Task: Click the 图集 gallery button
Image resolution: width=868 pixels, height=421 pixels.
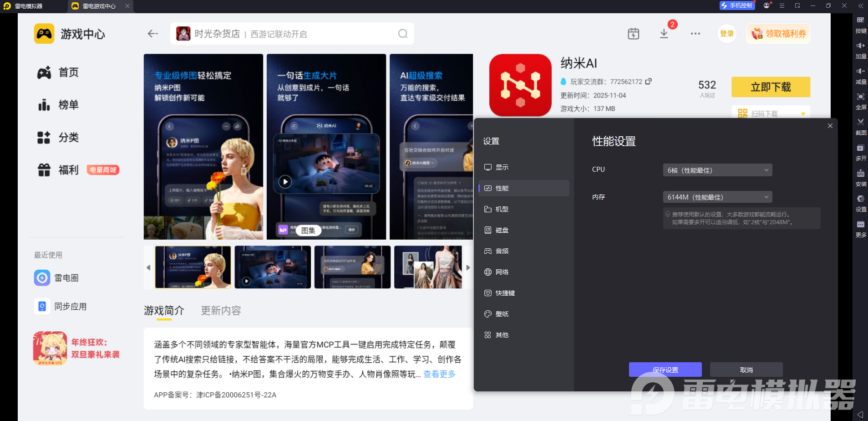Action: click(308, 231)
